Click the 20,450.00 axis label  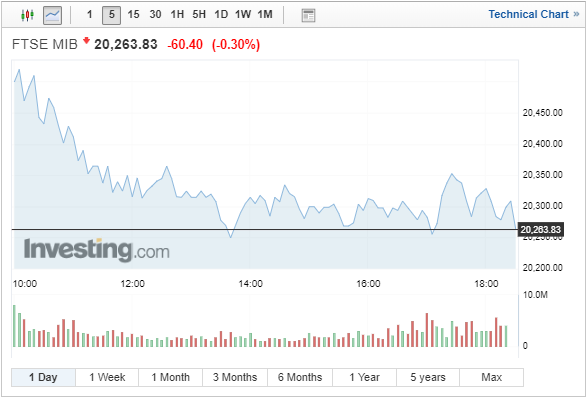tap(542, 113)
